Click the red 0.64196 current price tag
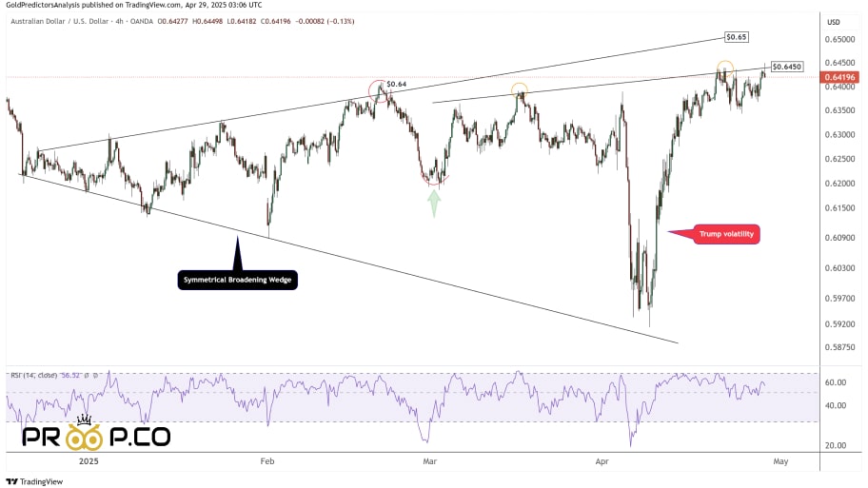 click(x=840, y=77)
